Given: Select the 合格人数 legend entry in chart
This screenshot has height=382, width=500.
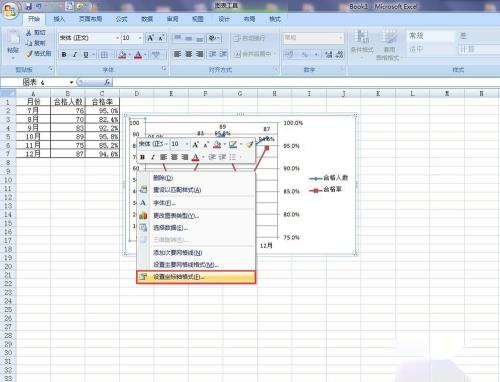Looking at the screenshot, I should [x=329, y=178].
